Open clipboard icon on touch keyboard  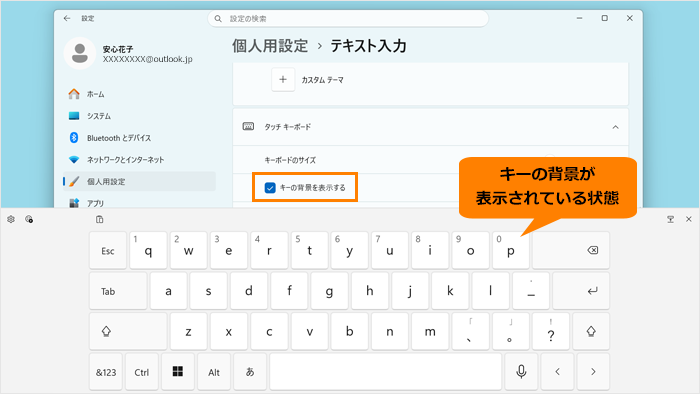click(100, 219)
